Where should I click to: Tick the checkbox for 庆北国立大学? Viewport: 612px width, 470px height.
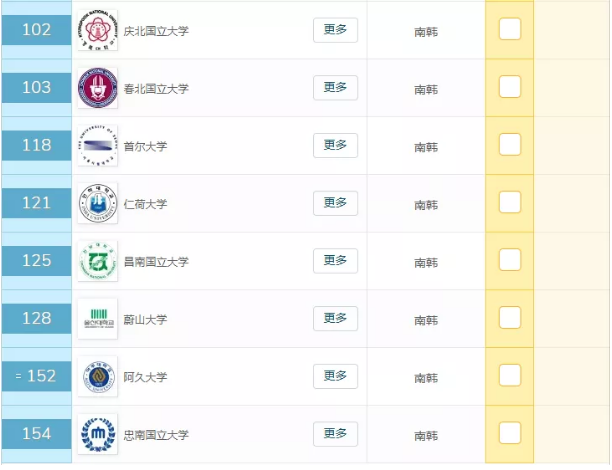point(510,29)
